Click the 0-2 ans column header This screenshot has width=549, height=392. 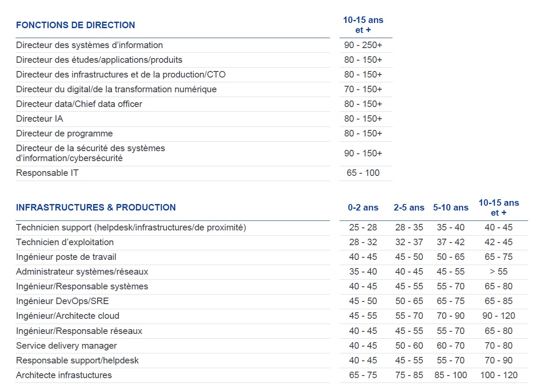coord(363,207)
